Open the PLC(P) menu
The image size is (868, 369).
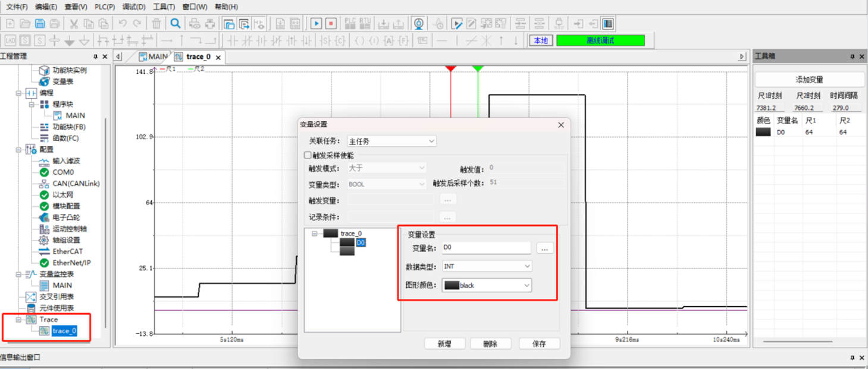pyautogui.click(x=105, y=7)
